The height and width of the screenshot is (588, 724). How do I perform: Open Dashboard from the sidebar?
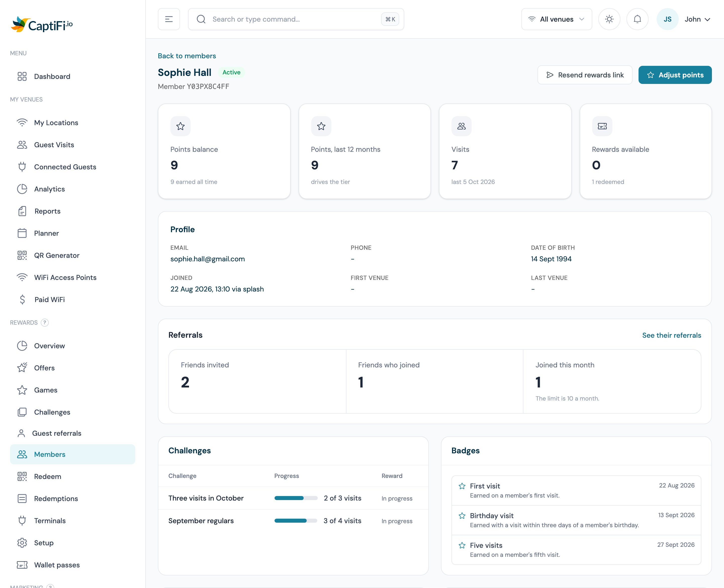click(x=72, y=77)
